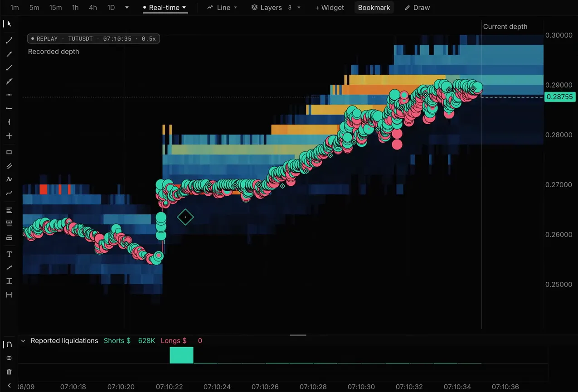Screen dimensions: 578x392
Task: Switch to the 5m timeframe
Action: [34, 8]
